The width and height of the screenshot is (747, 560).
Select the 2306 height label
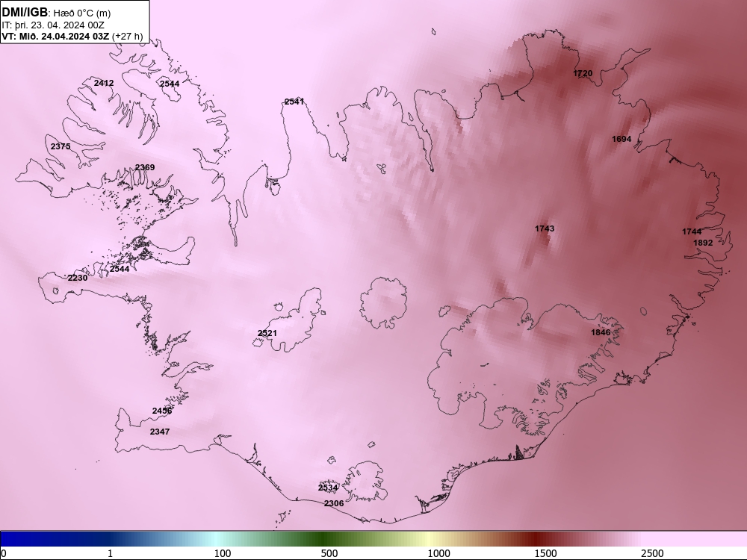tap(334, 503)
